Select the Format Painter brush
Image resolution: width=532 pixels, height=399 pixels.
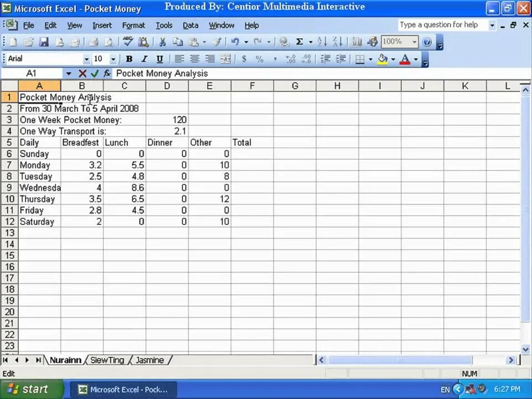pyautogui.click(x=217, y=42)
